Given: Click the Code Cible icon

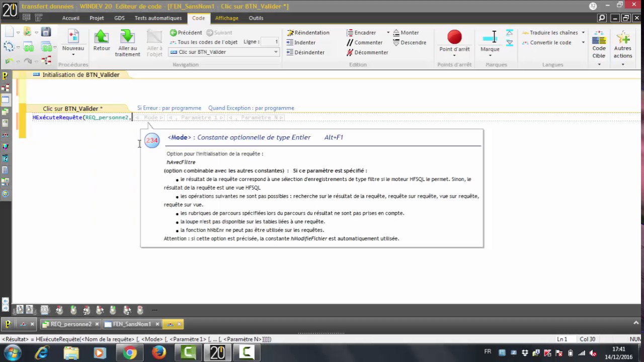Looking at the screenshot, I should pyautogui.click(x=599, y=39).
